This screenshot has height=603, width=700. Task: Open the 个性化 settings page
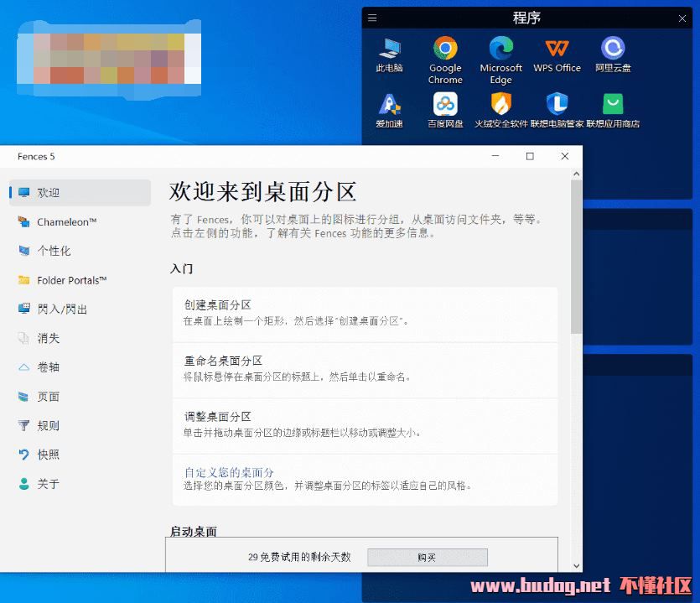coord(54,251)
